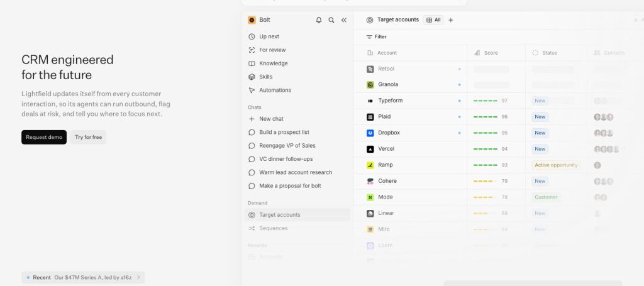Open the Filter control
The image size is (644, 286).
(377, 37)
